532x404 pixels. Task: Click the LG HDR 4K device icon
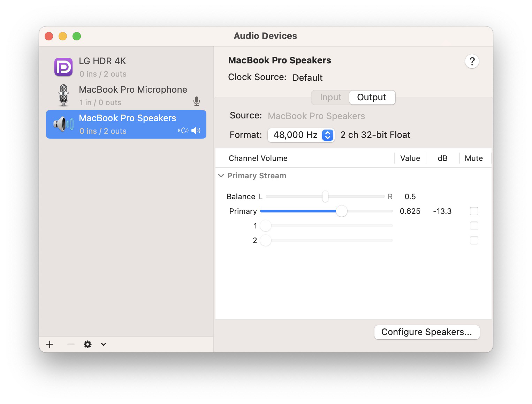coord(63,67)
